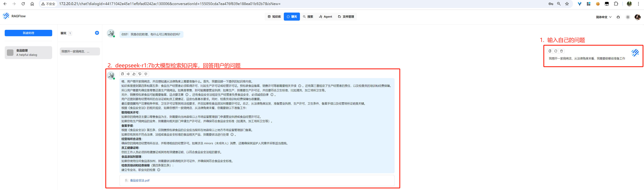This screenshot has height=190, width=644.
Task: Select the 食品助理 assistant card
Action: coord(29,52)
